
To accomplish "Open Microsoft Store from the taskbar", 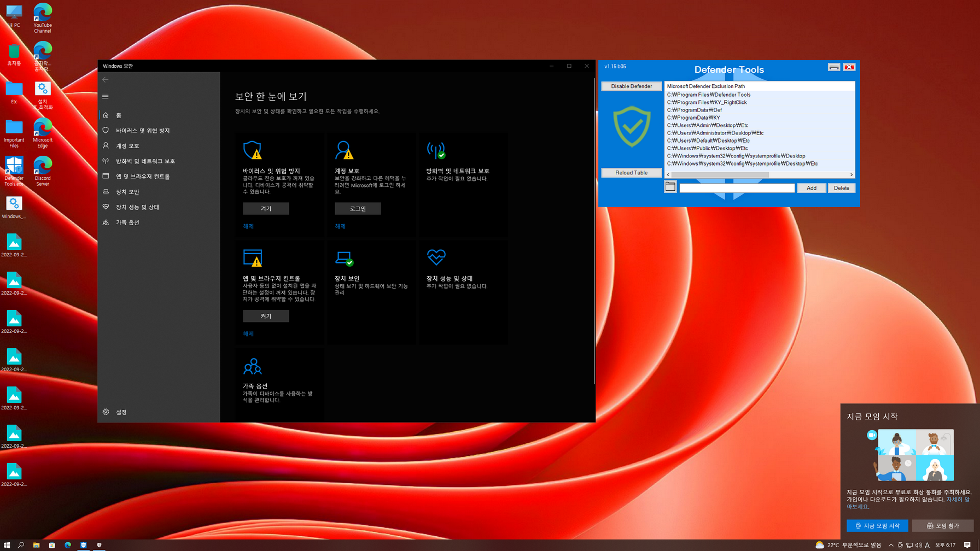I will click(52, 545).
